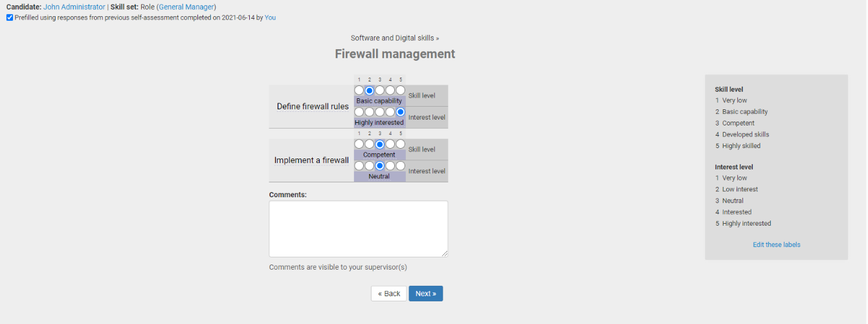Open the Edit these labels link
The height and width of the screenshot is (324, 868).
pyautogui.click(x=776, y=244)
